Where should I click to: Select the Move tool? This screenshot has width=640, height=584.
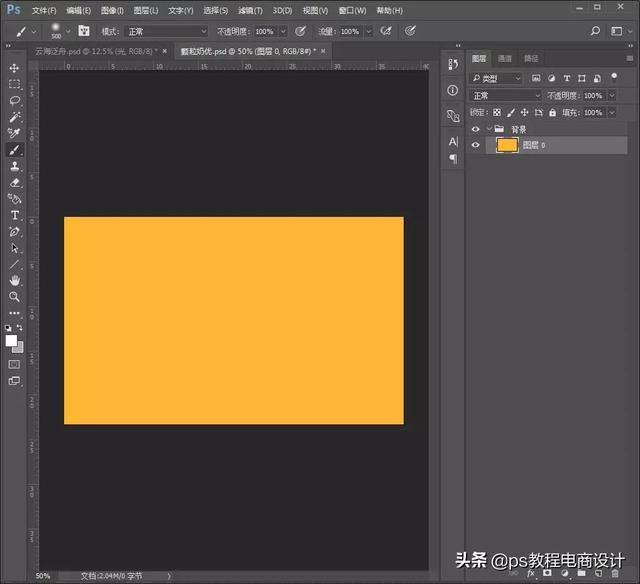click(x=14, y=68)
